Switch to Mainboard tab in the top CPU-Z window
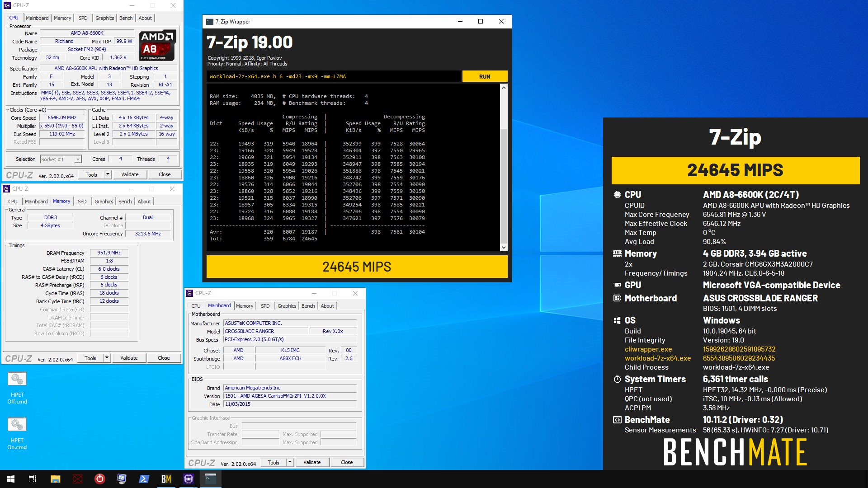868x488 pixels. (37, 18)
